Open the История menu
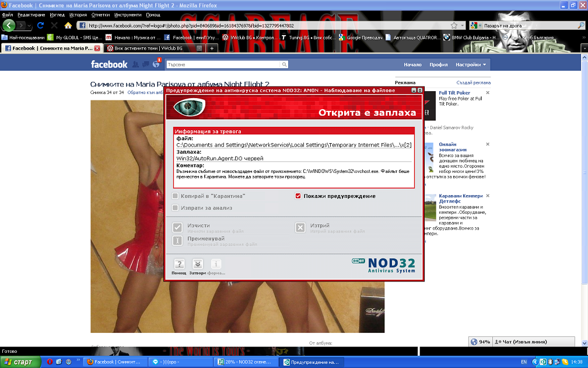The width and height of the screenshot is (588, 368). (x=78, y=15)
